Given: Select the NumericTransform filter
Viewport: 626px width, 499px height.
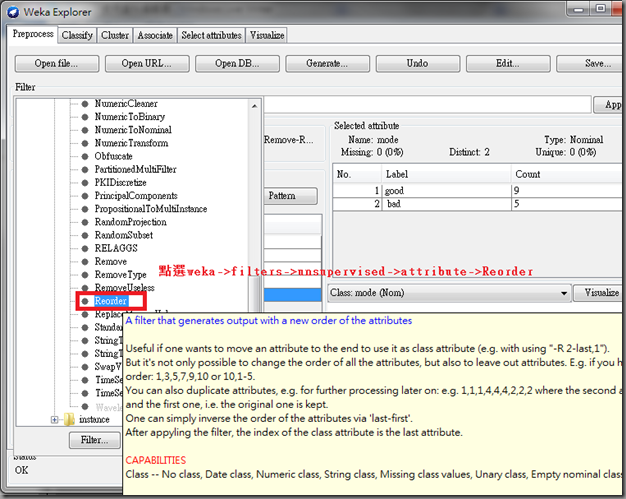Looking at the screenshot, I should pos(131,143).
